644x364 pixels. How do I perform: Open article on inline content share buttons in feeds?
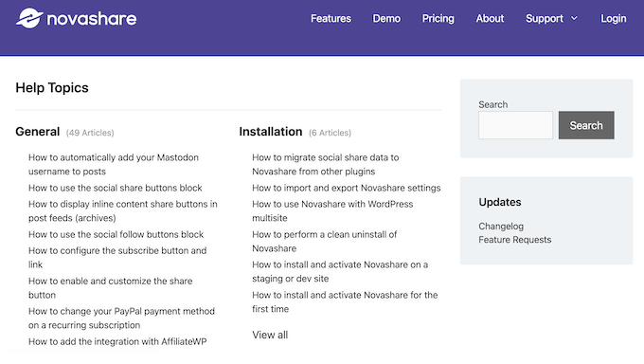pos(123,211)
